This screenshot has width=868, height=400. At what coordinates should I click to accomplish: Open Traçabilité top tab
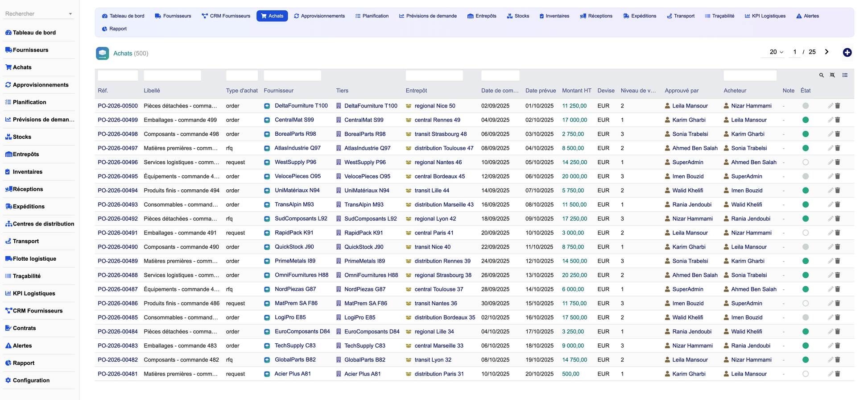click(x=719, y=16)
